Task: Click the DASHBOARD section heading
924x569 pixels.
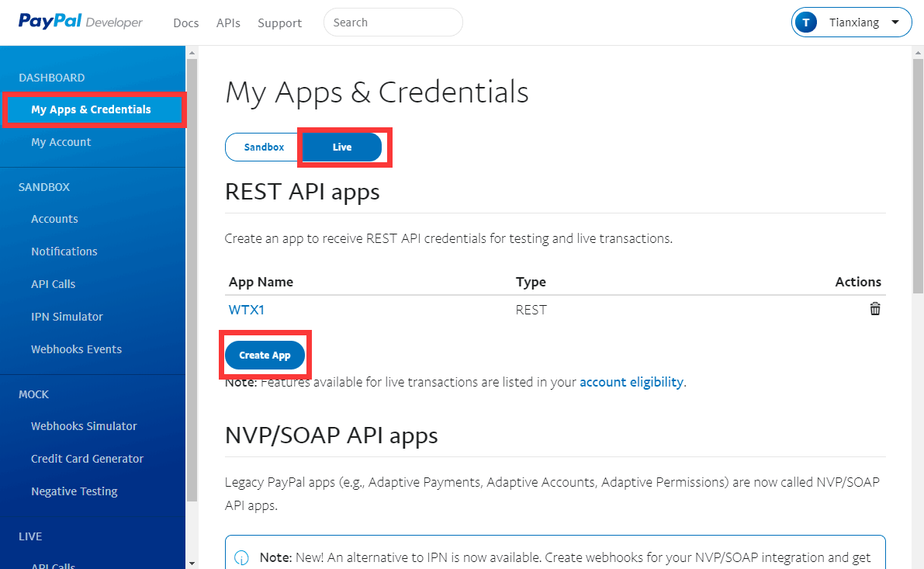Action: pyautogui.click(x=52, y=78)
